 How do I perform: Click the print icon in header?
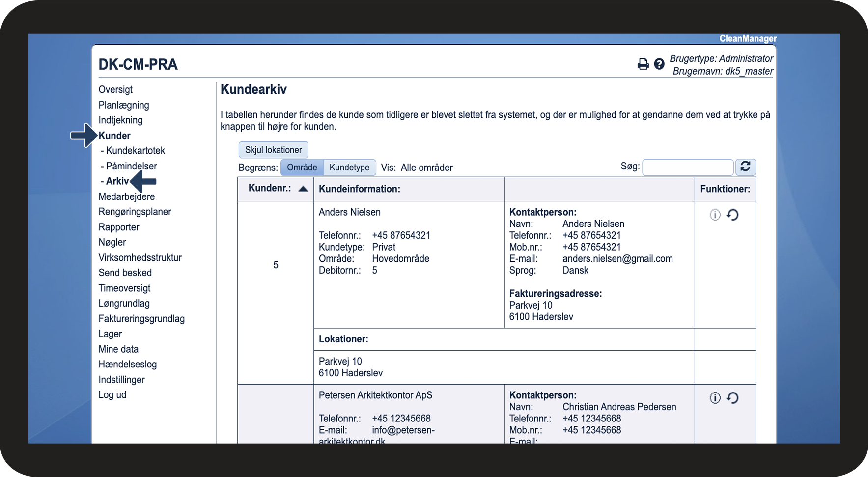click(x=643, y=64)
